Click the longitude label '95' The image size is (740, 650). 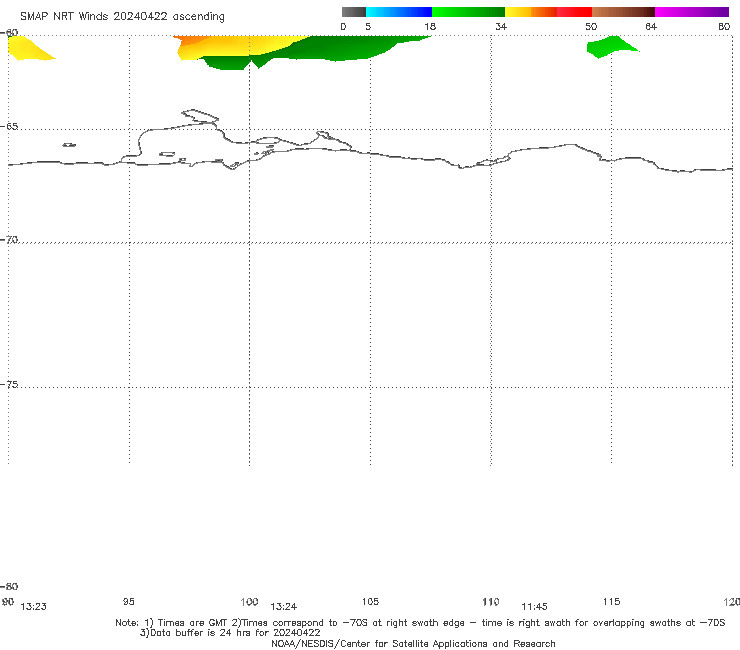click(x=128, y=601)
